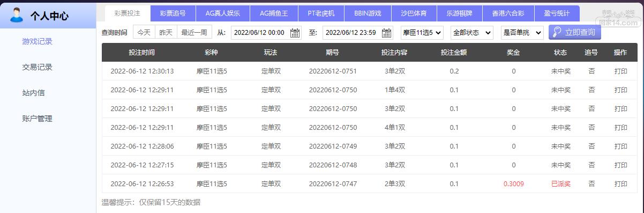Click 打印 for period 20220612-0748
Image resolution: width=644 pixels, height=213 pixels.
point(620,165)
